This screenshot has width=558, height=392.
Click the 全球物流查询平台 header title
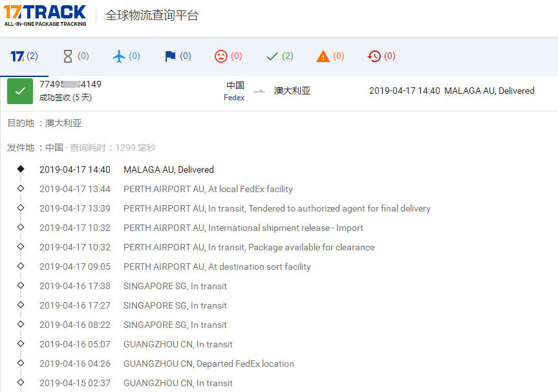[x=152, y=16]
